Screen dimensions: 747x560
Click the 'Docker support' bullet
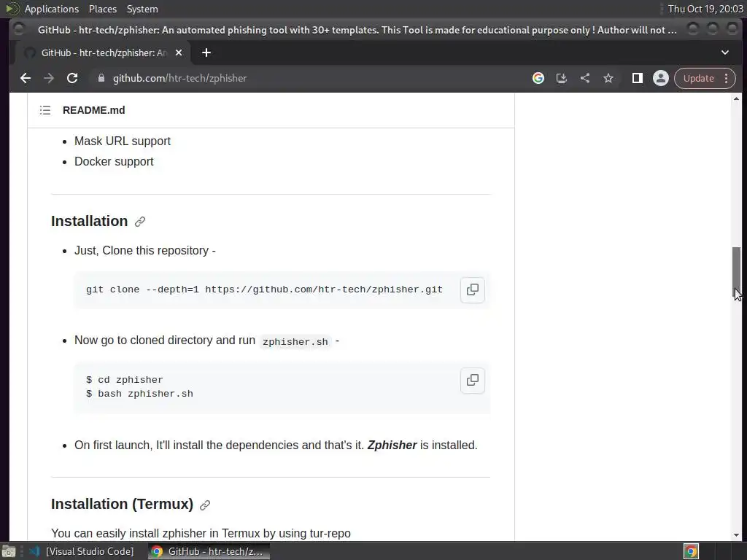(x=114, y=161)
